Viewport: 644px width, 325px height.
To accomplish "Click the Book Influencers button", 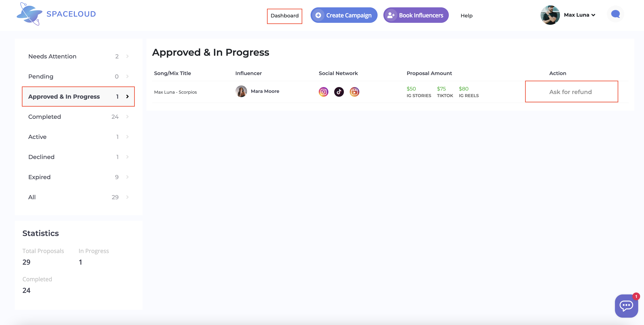I will tap(416, 15).
